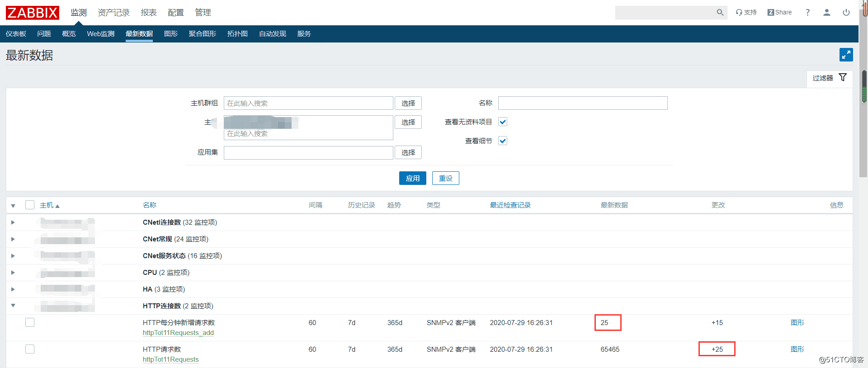Apply the filter with 应用
The width and height of the screenshot is (868, 368).
413,178
